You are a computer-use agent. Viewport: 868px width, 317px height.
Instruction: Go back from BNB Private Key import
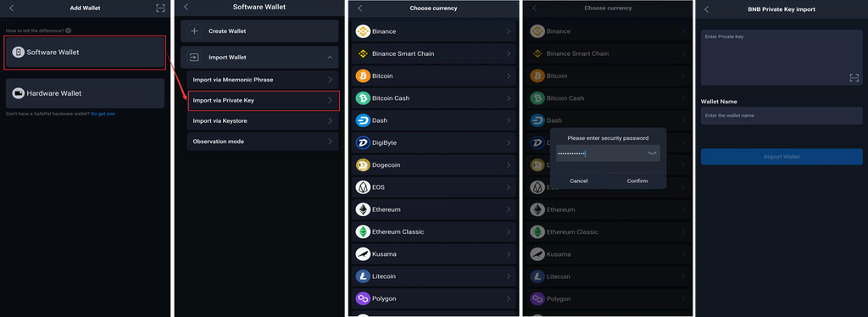706,9
